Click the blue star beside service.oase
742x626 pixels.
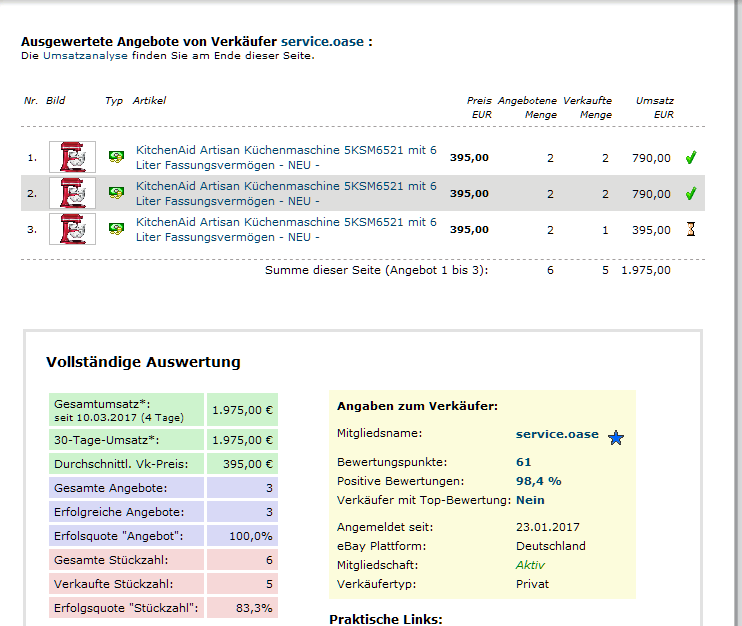click(616, 437)
